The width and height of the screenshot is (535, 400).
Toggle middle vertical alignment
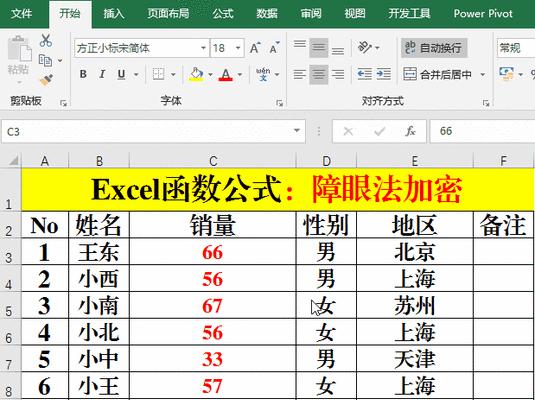pyautogui.click(x=319, y=48)
